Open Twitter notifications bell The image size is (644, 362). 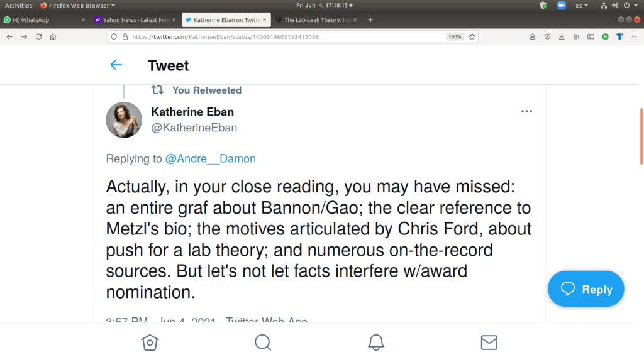(x=376, y=342)
